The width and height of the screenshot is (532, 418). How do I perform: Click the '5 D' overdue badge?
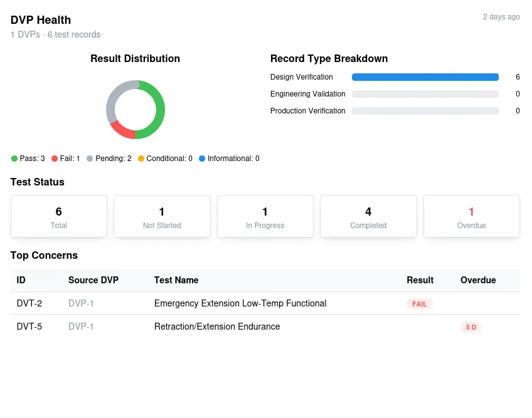click(471, 327)
